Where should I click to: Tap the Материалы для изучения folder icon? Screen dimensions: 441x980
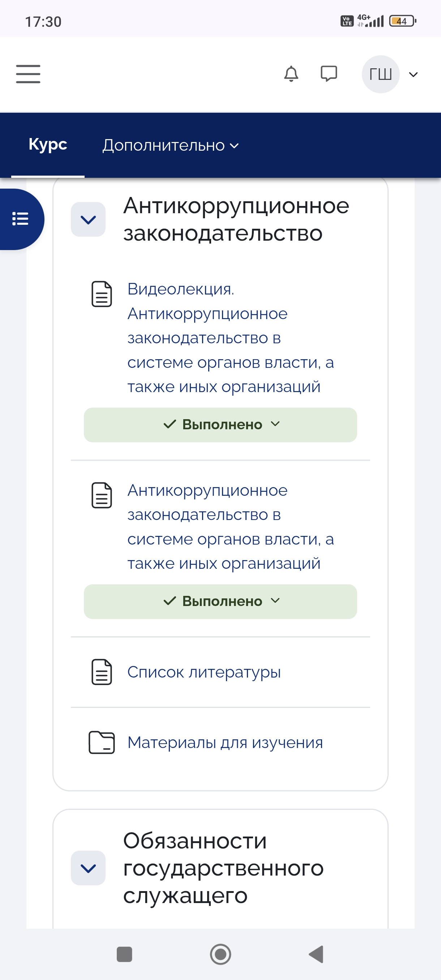tap(102, 742)
